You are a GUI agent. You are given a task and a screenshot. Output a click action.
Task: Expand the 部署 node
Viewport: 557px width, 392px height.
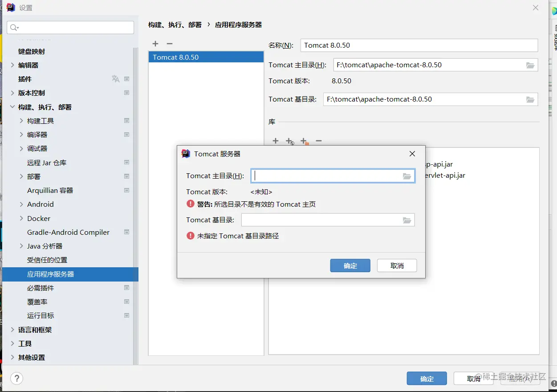click(21, 176)
